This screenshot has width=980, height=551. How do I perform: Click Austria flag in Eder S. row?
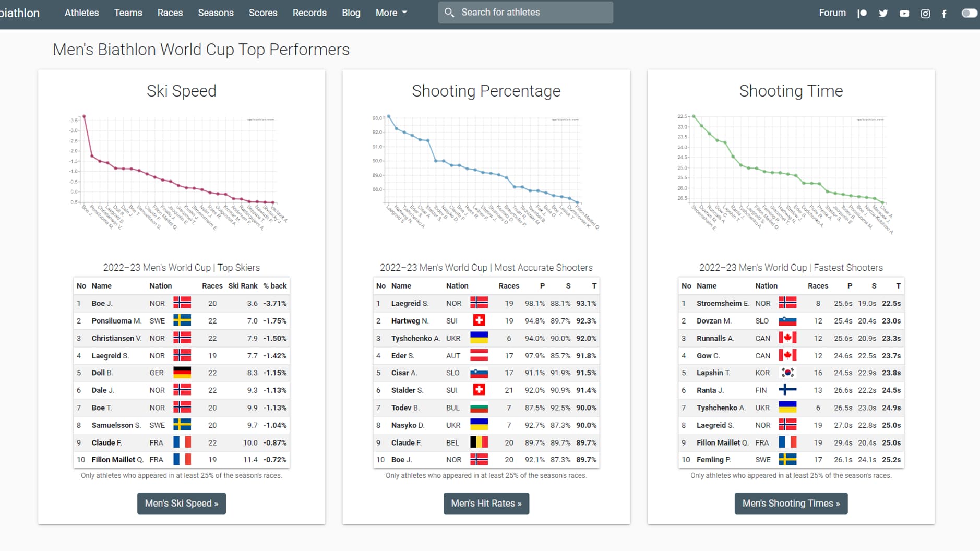point(479,355)
